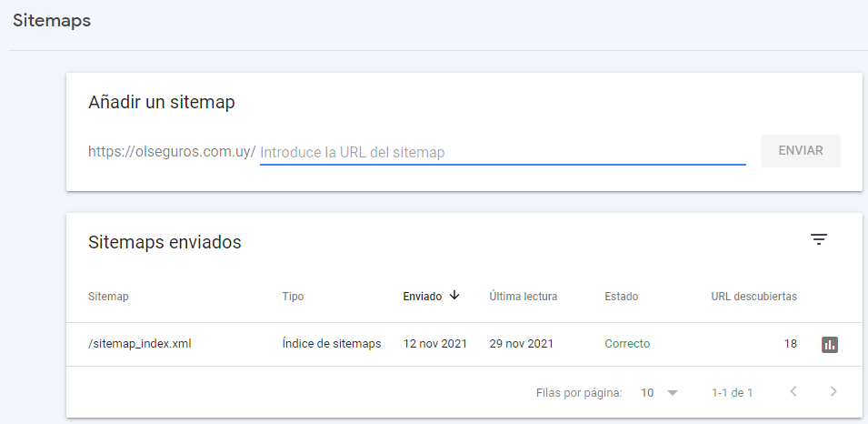Open the /sitemap_index.xml row
This screenshot has width=868, height=424.
point(464,344)
